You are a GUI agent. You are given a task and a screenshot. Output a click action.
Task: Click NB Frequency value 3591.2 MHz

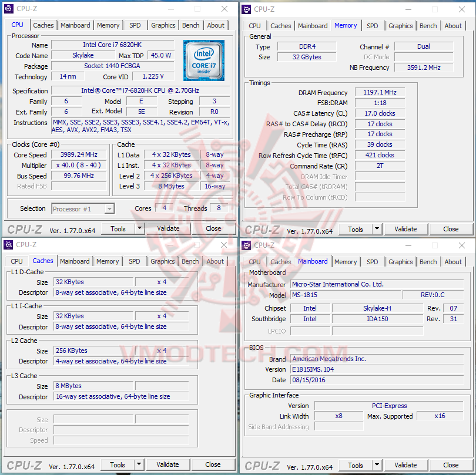point(424,68)
